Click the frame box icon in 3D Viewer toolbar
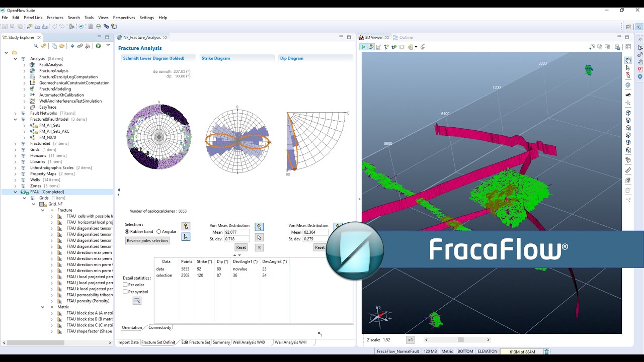This screenshot has height=362, width=644. pos(402,47)
